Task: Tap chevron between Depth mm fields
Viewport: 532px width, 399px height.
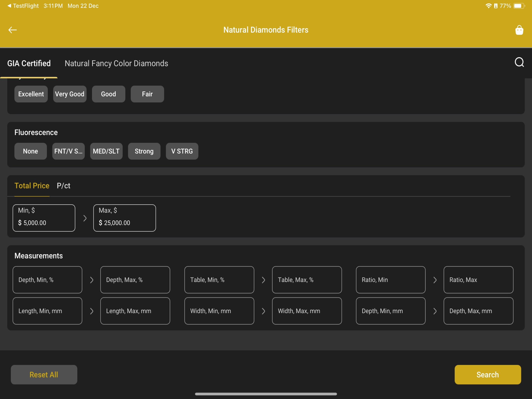Action: point(435,311)
